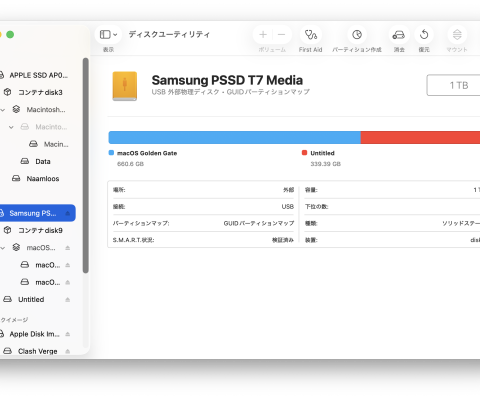This screenshot has height=399, width=480.
Task: Click the 1 TB capacity box
Action: pyautogui.click(x=453, y=85)
